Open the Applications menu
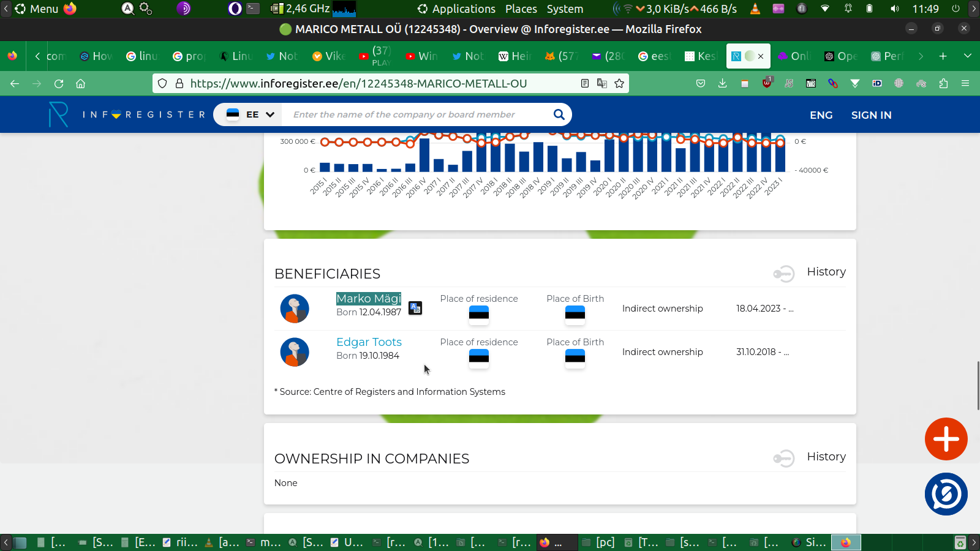Image resolution: width=980 pixels, height=551 pixels. tap(456, 9)
